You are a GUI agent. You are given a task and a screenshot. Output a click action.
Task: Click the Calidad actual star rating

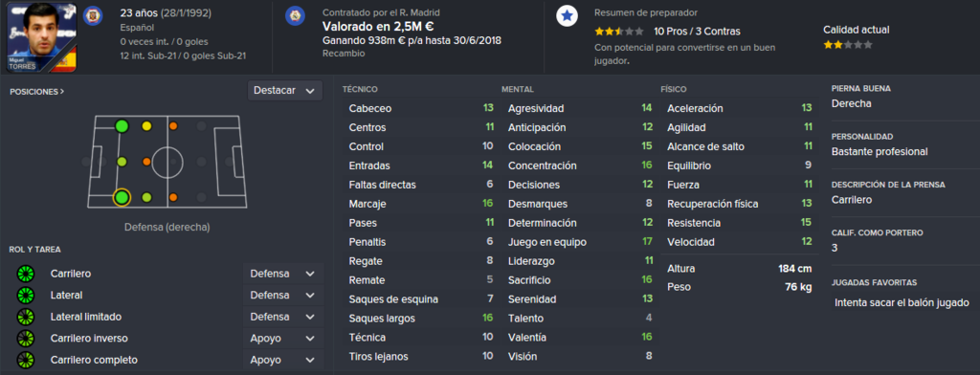848,45
